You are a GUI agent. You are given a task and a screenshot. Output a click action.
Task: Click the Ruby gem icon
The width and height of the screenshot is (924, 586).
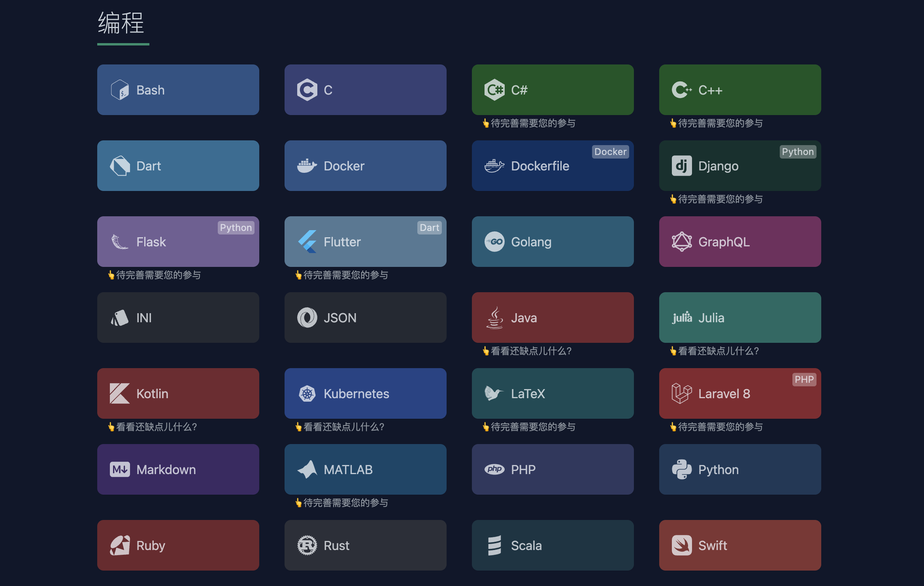(x=120, y=545)
